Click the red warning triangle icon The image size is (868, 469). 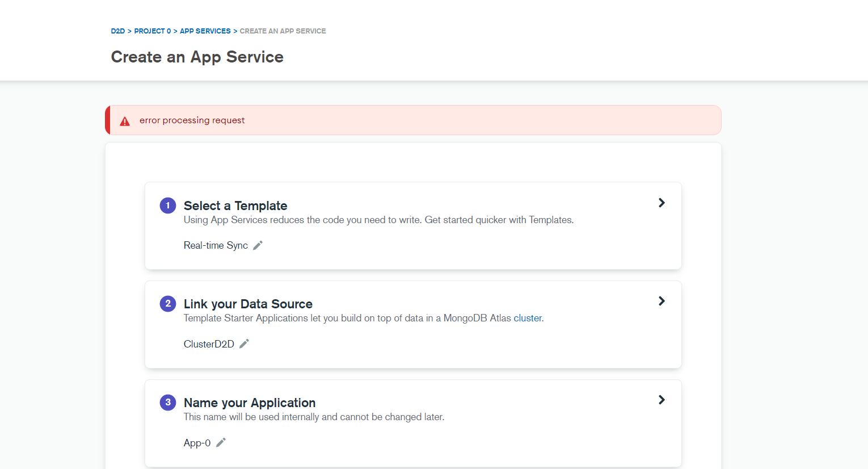click(125, 121)
